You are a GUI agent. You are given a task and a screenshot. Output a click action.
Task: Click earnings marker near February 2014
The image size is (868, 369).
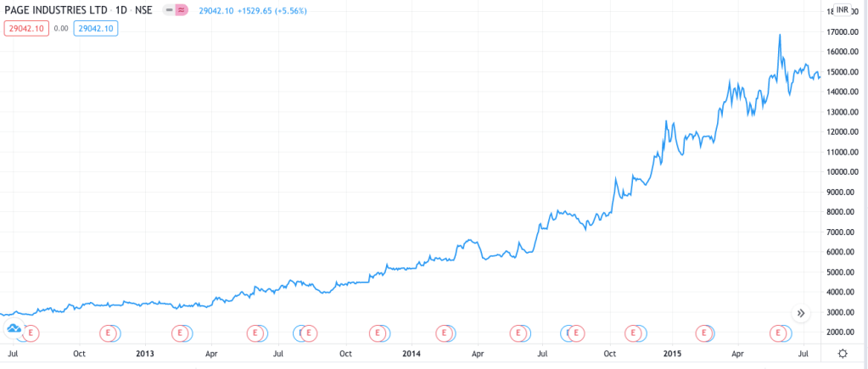[x=444, y=333]
